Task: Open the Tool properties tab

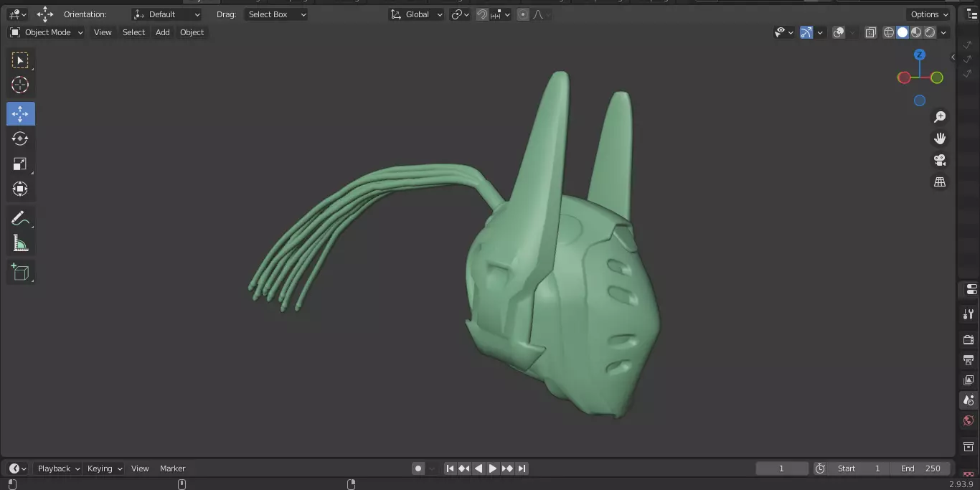Action: click(969, 314)
